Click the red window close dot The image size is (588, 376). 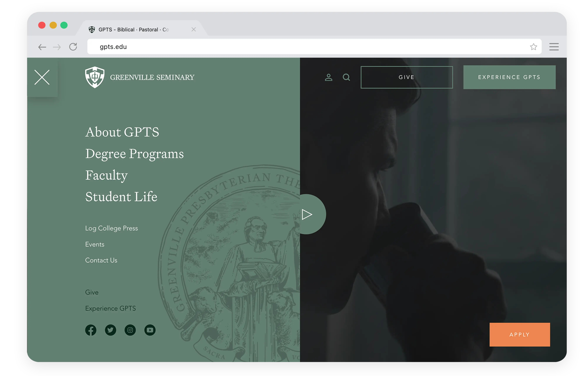click(42, 25)
